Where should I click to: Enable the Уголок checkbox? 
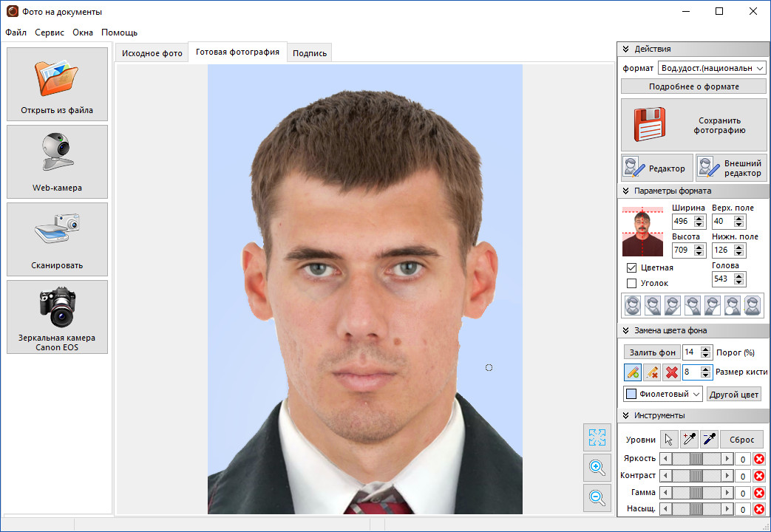(x=632, y=283)
